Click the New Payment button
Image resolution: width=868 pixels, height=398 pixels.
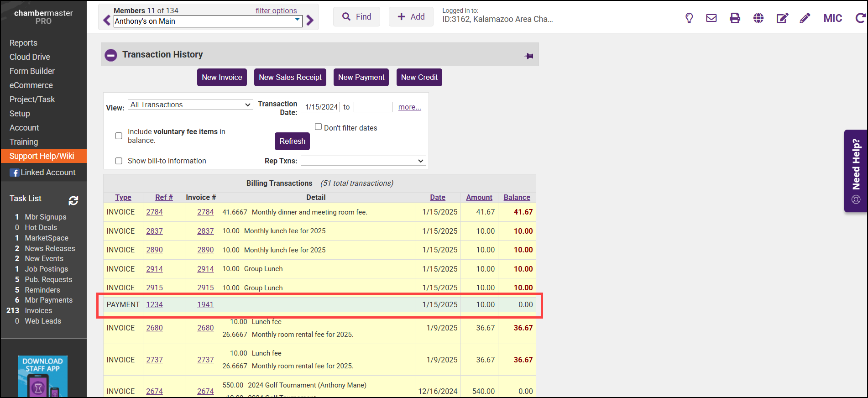[x=361, y=78]
